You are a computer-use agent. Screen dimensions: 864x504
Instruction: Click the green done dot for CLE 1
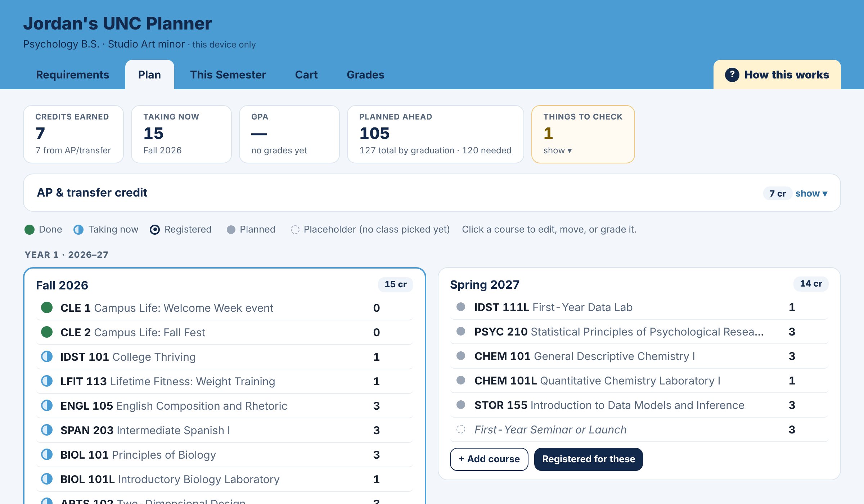pos(47,307)
